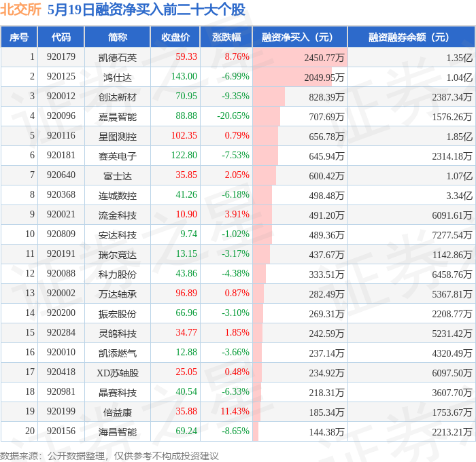Select the 收盘价 column header
The image size is (476, 462).
tap(175, 37)
